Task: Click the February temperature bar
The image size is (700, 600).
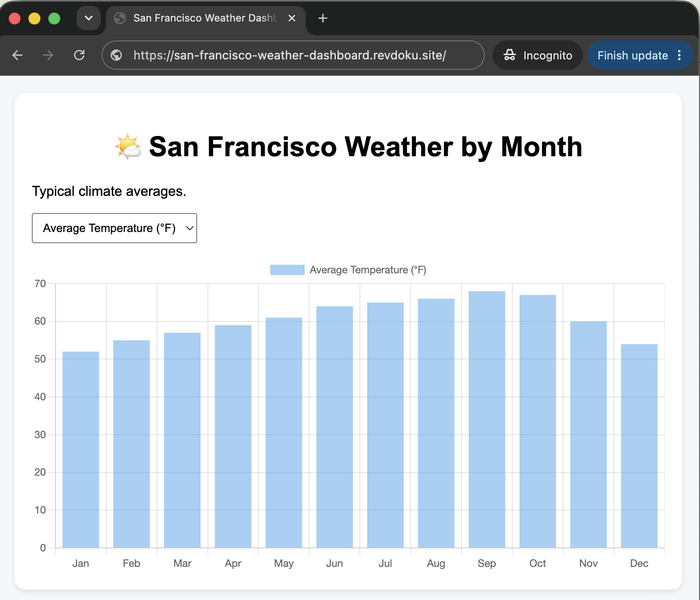Action: coord(132,444)
